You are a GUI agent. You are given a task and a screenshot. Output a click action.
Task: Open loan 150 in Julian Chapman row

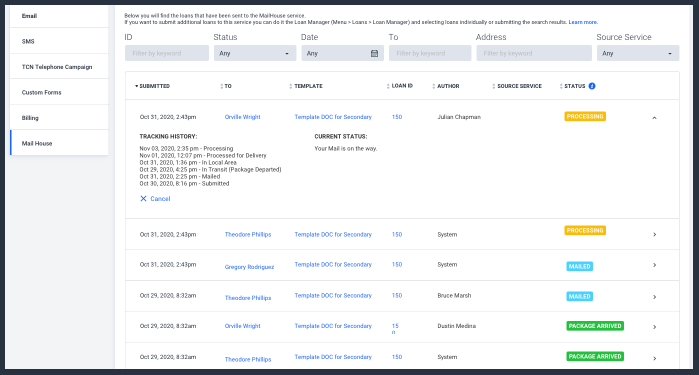[397, 117]
